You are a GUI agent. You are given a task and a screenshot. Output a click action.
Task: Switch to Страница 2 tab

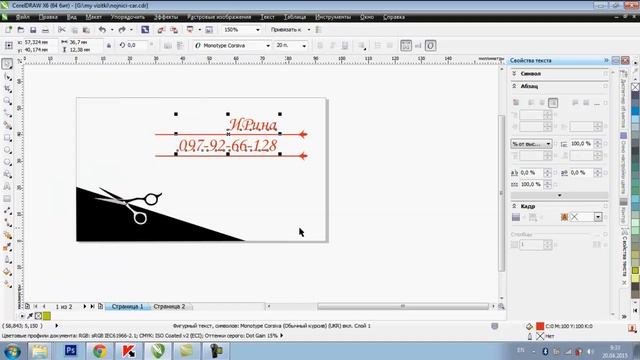coord(169,307)
